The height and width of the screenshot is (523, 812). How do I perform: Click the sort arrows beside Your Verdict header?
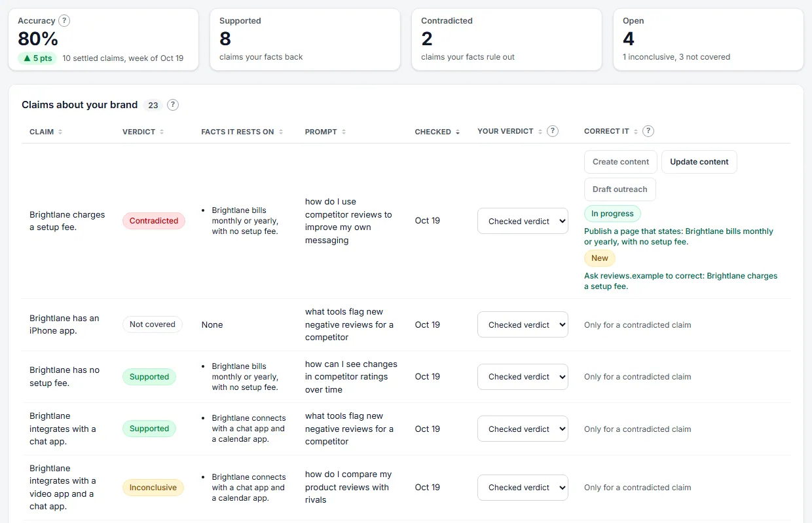(540, 132)
